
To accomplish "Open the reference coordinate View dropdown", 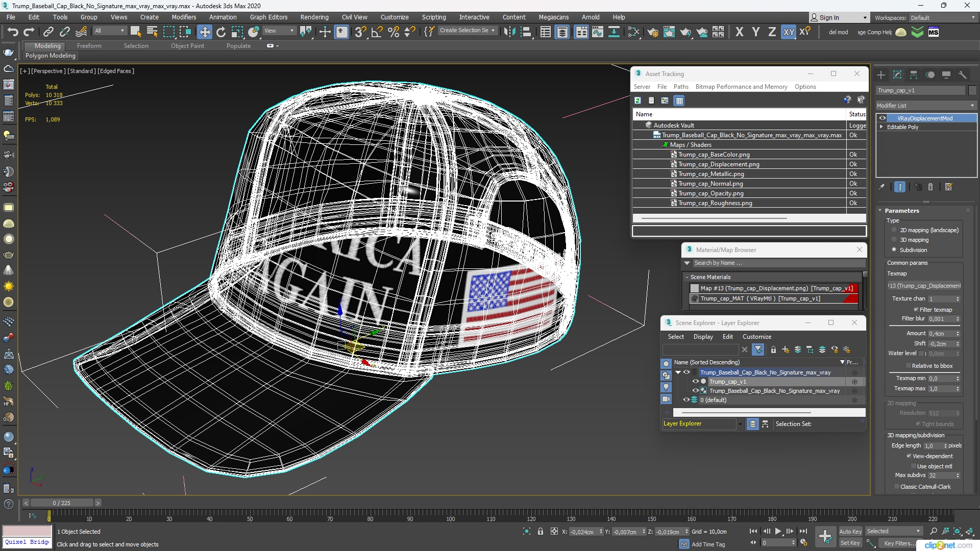I will 279,31.
